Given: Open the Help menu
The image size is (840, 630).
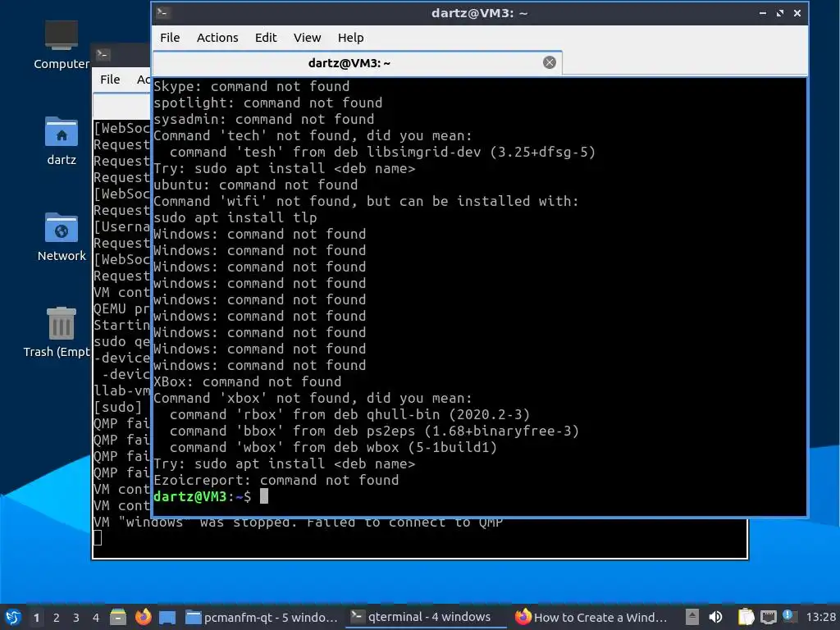Looking at the screenshot, I should tap(350, 38).
